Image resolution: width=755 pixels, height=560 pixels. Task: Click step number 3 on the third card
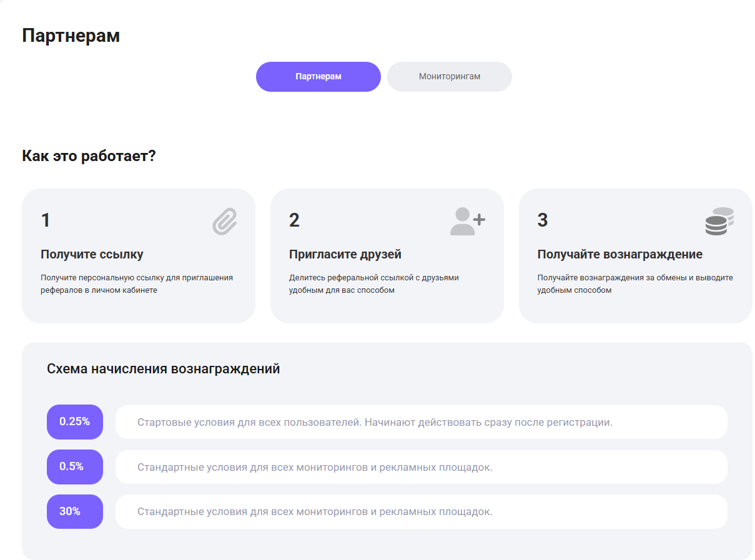[543, 220]
